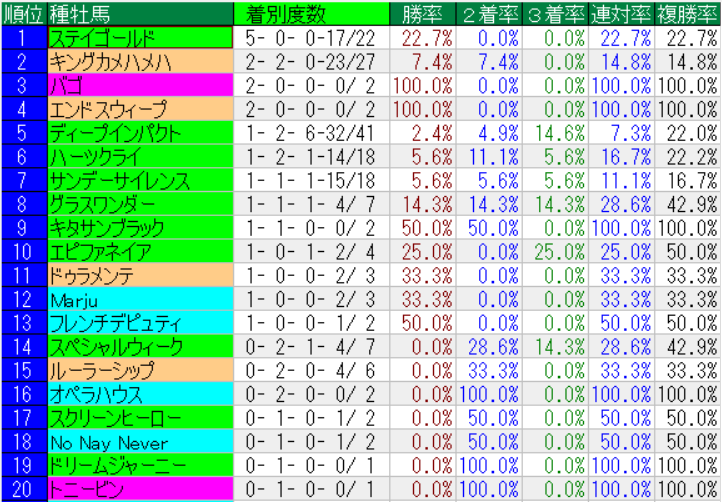Click the グラスワンダー sire cell
Image resolution: width=722 pixels, height=502 pixels.
140,204
